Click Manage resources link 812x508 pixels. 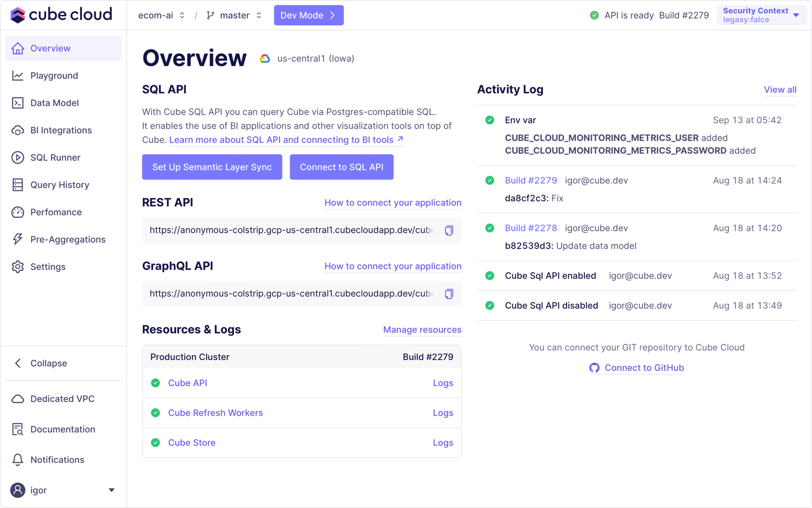[422, 330]
